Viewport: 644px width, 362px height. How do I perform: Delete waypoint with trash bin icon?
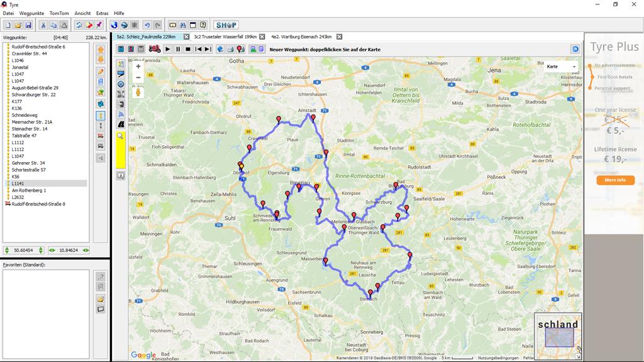coord(101,82)
